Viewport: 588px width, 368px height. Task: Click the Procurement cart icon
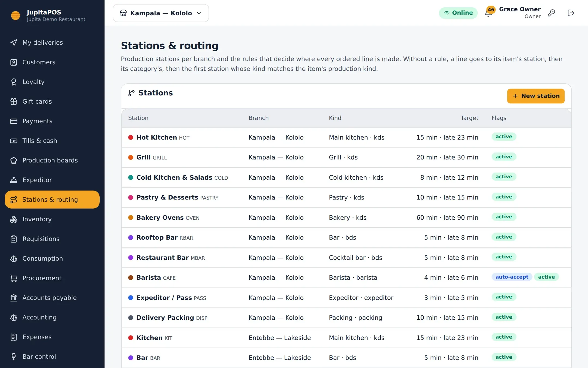14,278
